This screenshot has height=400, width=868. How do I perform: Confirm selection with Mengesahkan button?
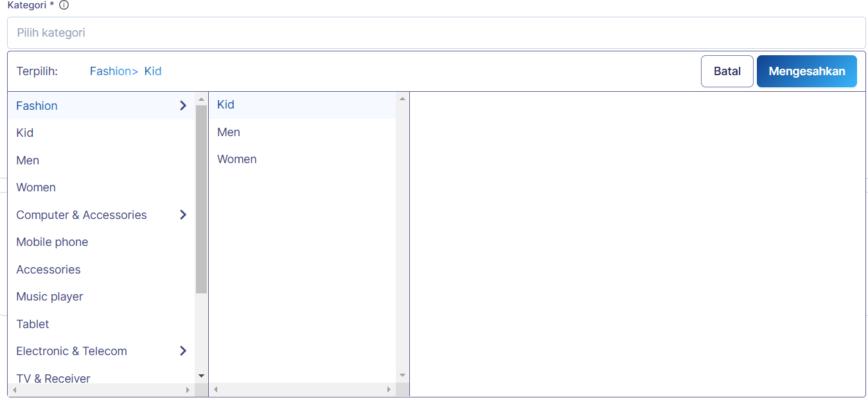tap(806, 71)
